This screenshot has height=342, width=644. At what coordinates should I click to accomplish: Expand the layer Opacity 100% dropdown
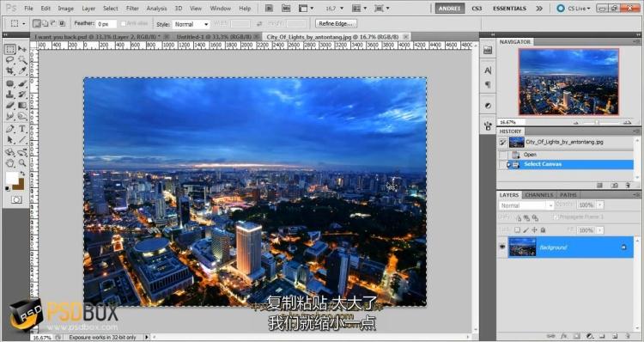[600, 205]
